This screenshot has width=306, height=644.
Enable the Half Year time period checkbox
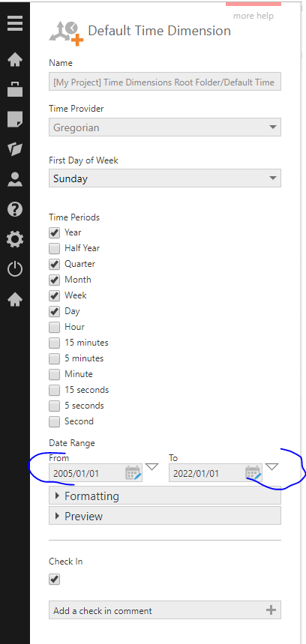(x=54, y=248)
